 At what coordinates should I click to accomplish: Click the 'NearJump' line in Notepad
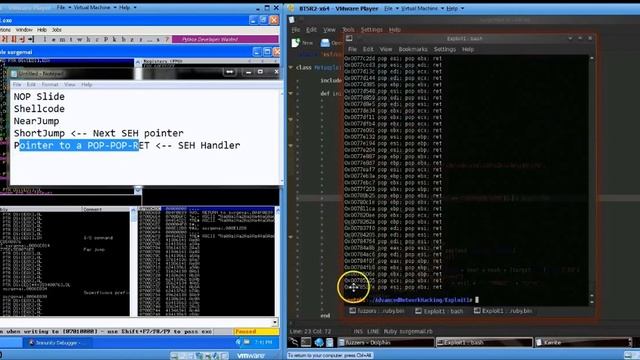tap(36, 121)
